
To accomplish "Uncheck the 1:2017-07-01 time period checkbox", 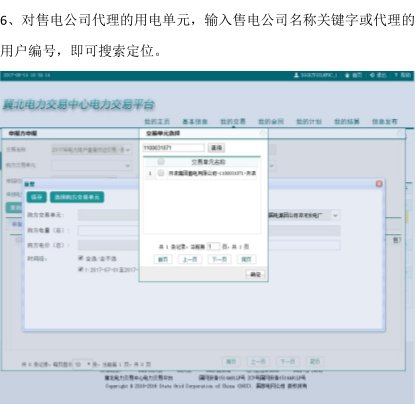I will [x=81, y=269].
